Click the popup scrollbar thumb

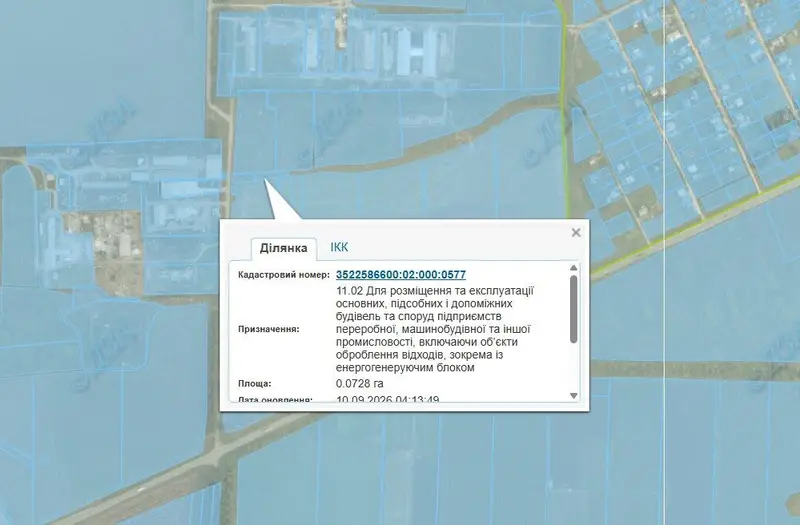pos(573,309)
